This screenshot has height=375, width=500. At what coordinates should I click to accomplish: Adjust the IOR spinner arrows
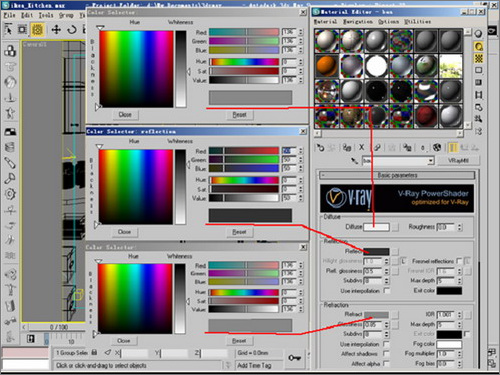460,314
